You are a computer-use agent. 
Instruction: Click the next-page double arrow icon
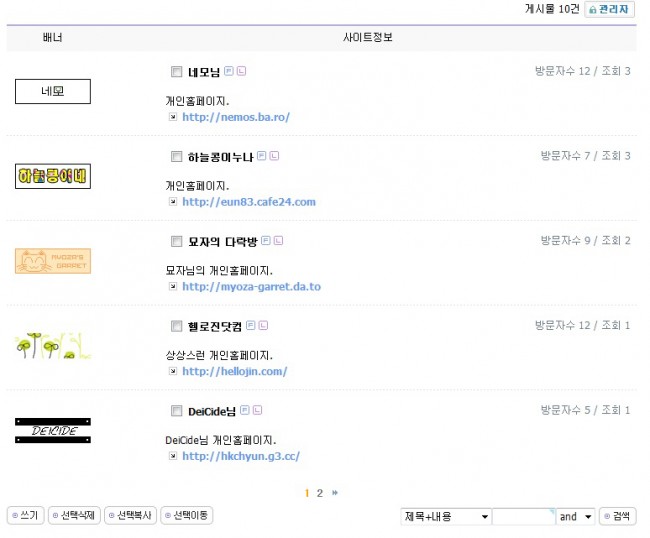click(335, 493)
